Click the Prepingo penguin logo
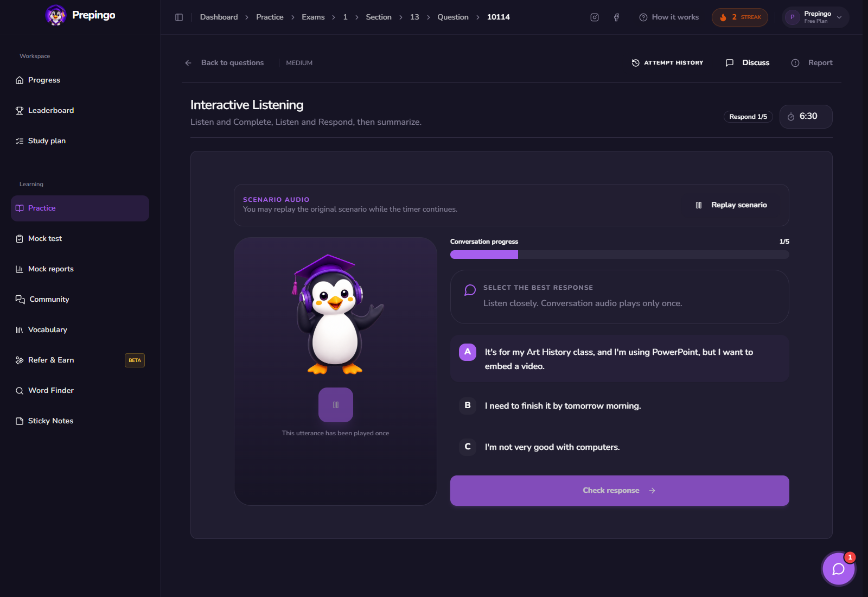This screenshot has width=868, height=597. (55, 15)
